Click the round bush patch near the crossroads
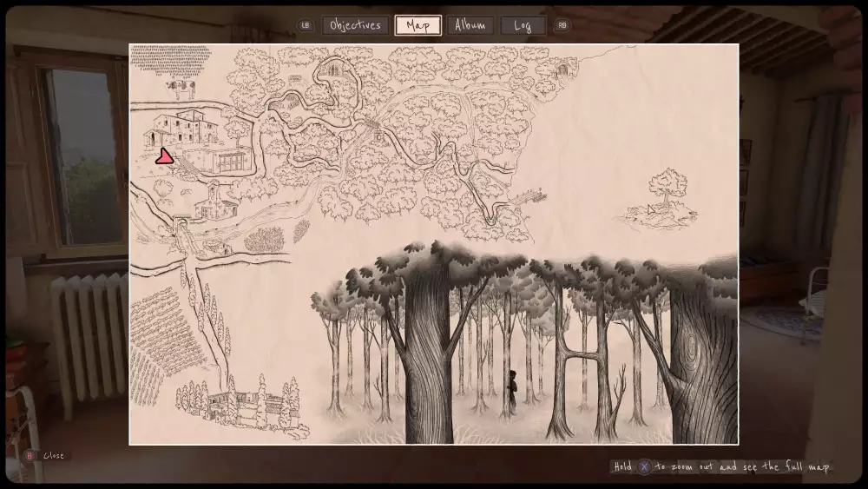 [264, 239]
